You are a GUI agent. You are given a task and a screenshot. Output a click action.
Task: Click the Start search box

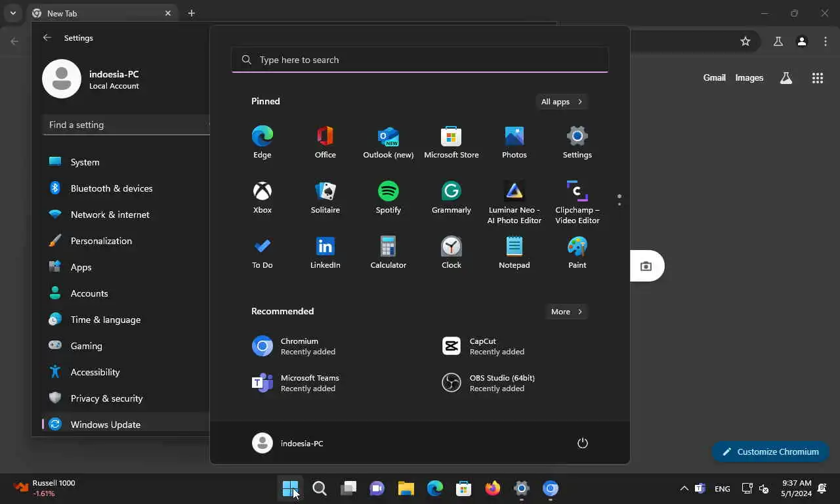(419, 60)
